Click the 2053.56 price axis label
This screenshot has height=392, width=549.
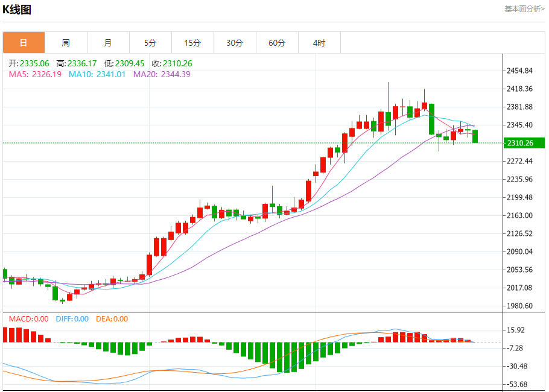pyautogui.click(x=519, y=270)
